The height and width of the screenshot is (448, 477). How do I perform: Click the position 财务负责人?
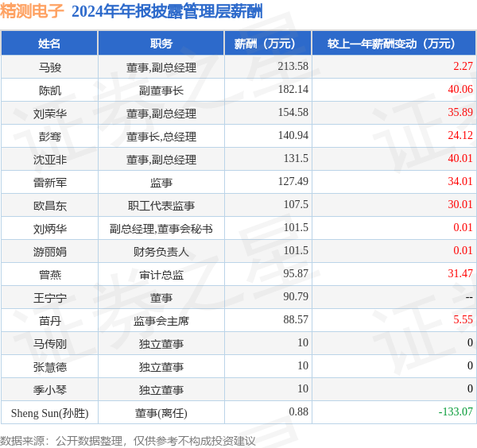click(161, 252)
